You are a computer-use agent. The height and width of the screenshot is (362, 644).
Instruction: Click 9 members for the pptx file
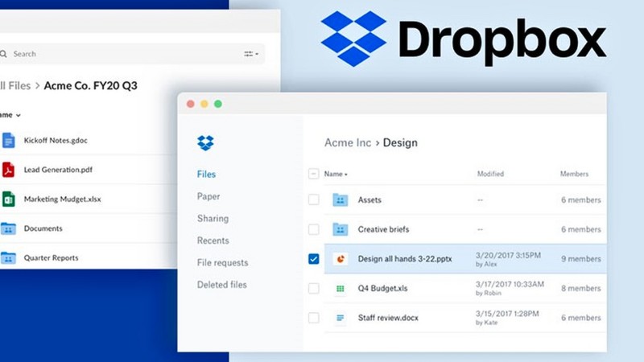[x=580, y=259]
